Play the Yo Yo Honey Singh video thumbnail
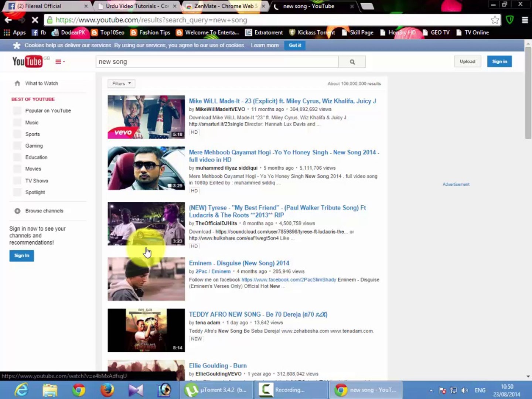The image size is (532, 399). (x=146, y=168)
